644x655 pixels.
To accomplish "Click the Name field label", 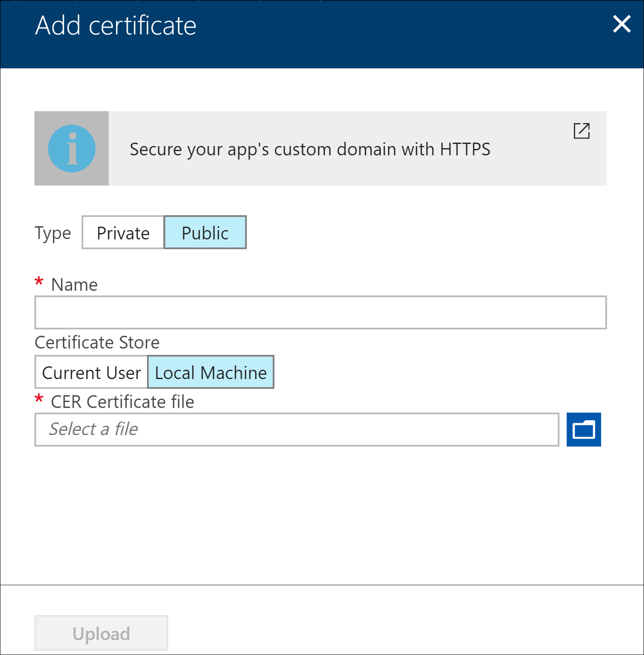I will pyautogui.click(x=74, y=285).
